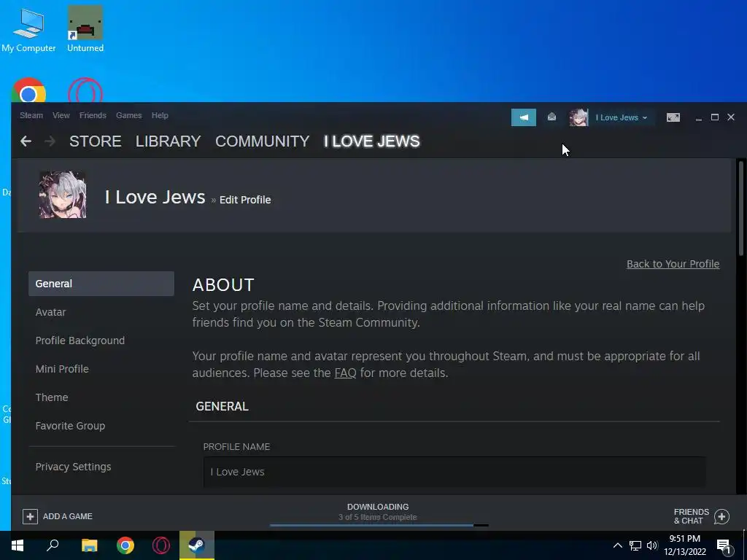
Task: Open the Friends menu
Action: pyautogui.click(x=93, y=115)
